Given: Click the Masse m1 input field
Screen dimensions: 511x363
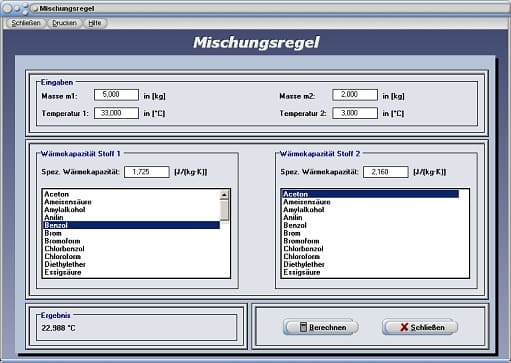Looking at the screenshot, I should [116, 95].
